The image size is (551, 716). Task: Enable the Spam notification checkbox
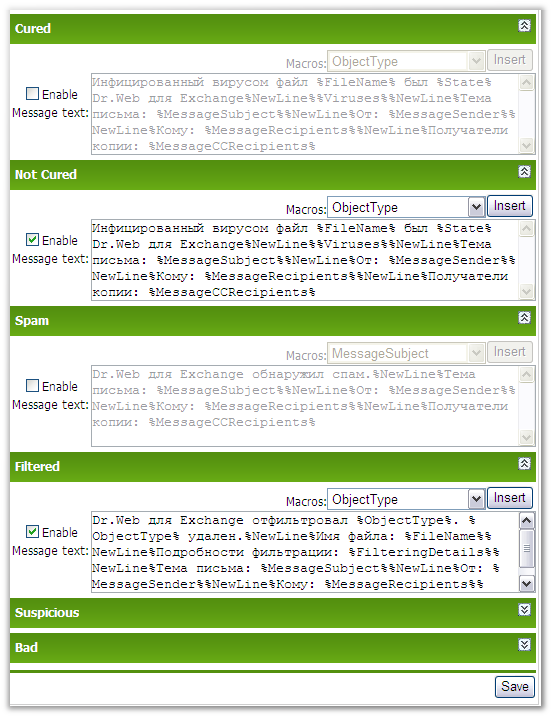[32, 386]
